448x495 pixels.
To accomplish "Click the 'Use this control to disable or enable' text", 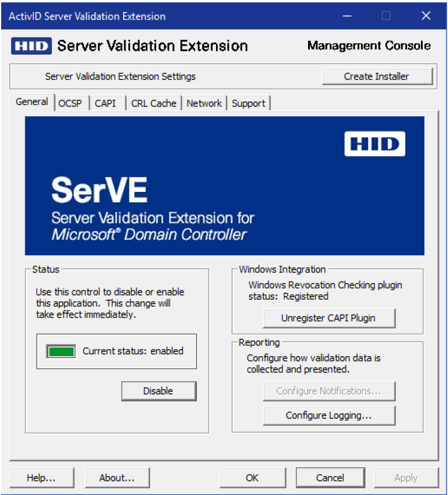I will pyautogui.click(x=110, y=292).
